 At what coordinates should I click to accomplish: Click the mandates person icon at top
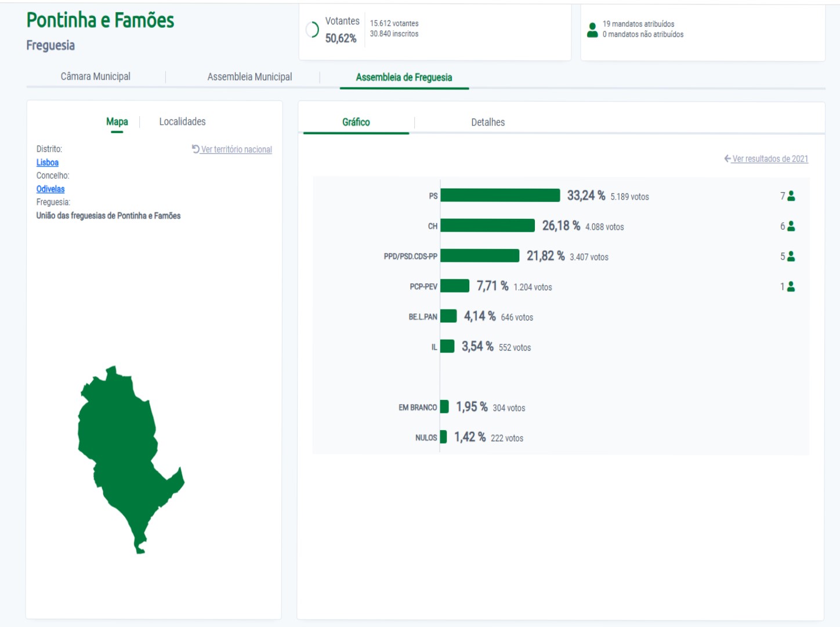click(x=592, y=30)
